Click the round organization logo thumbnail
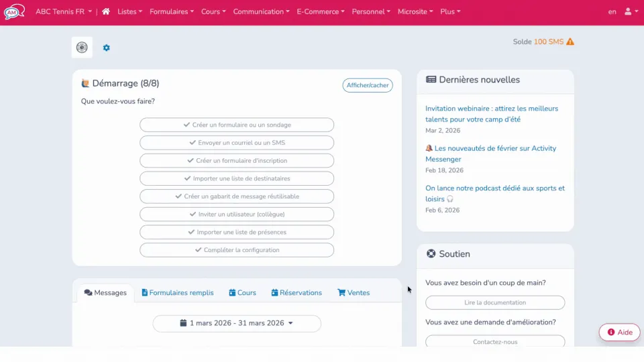This screenshot has width=644, height=362. click(x=82, y=47)
